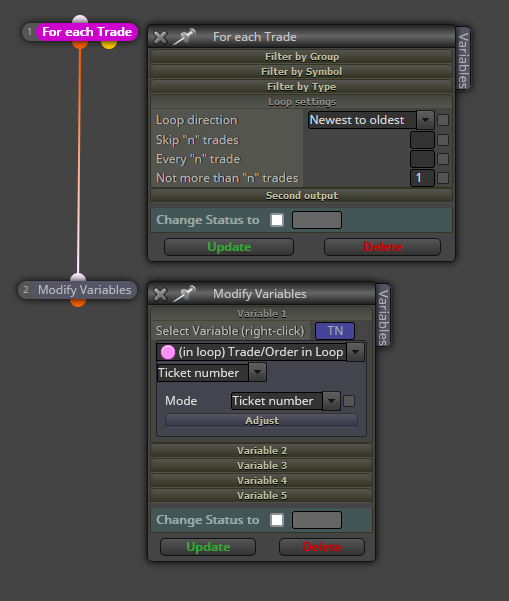Screen dimensions: 509x601
Task: Select the For each Trade block
Action: point(87,32)
